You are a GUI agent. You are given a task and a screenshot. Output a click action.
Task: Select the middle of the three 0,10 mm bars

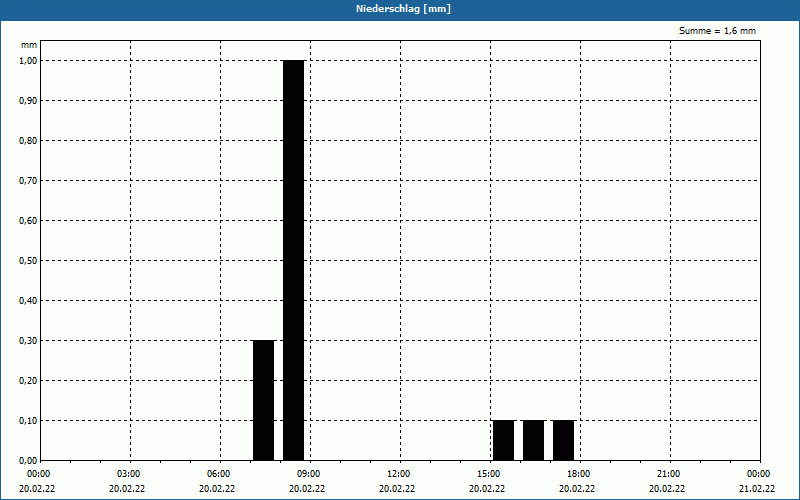(x=534, y=440)
